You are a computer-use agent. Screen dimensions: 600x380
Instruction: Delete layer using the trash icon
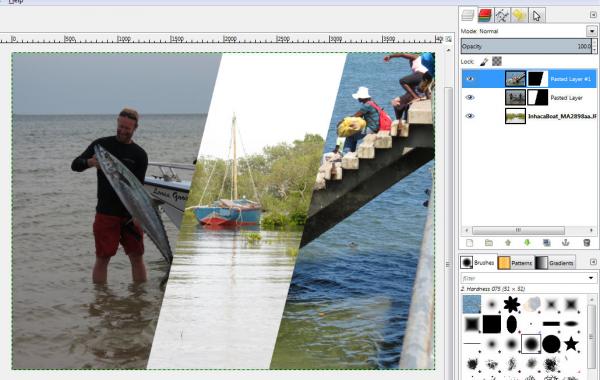pyautogui.click(x=587, y=243)
